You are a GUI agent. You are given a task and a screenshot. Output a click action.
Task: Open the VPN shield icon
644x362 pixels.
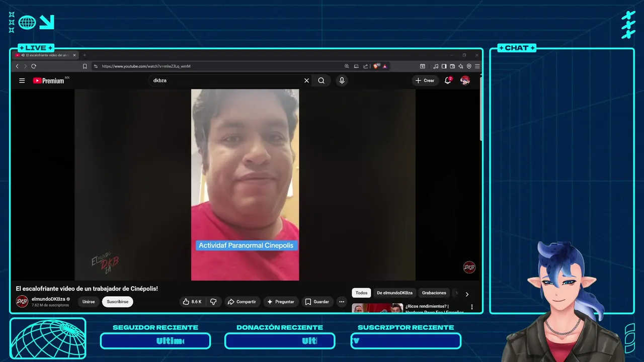pos(469,66)
